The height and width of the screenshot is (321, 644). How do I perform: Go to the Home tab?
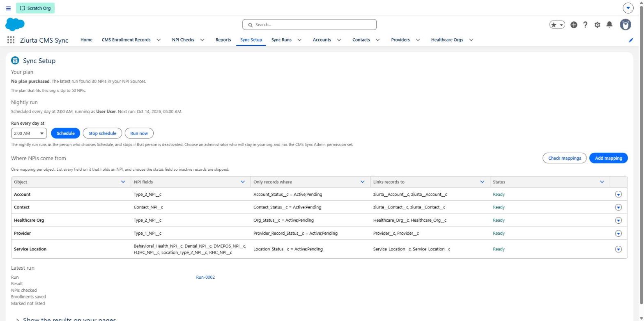coord(86,40)
